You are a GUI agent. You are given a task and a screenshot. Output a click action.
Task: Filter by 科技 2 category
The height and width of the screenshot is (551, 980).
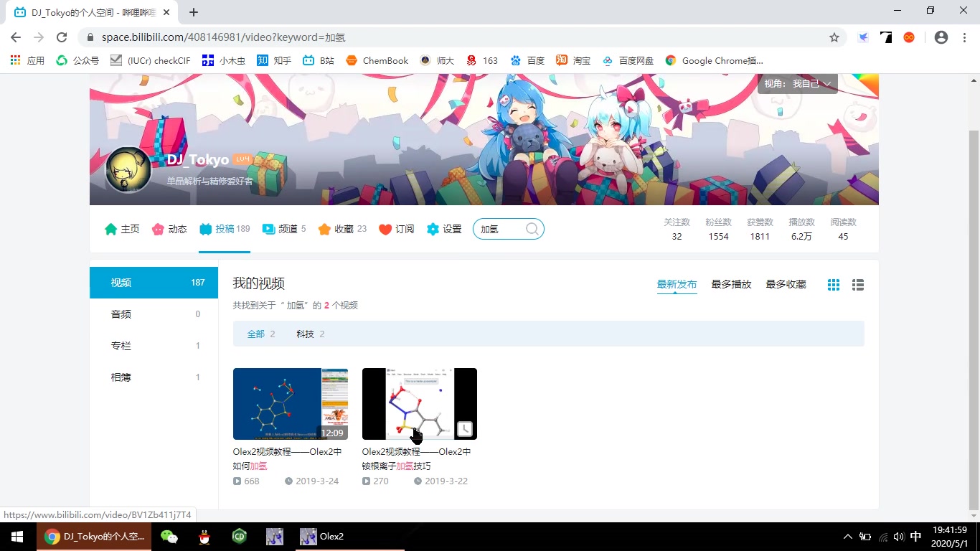(310, 334)
